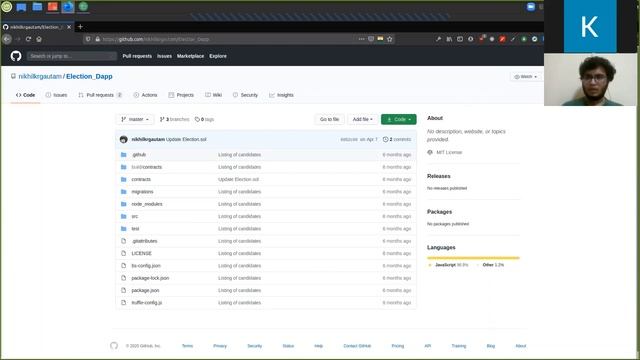This screenshot has height=360, width=640.
Task: Open the 2 commits history link
Action: 397,140
